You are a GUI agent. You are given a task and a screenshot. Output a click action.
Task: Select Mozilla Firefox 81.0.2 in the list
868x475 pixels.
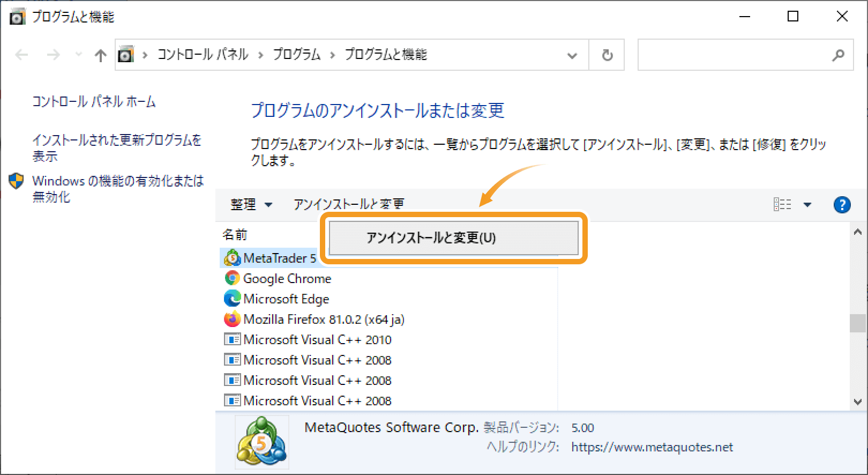click(x=323, y=320)
